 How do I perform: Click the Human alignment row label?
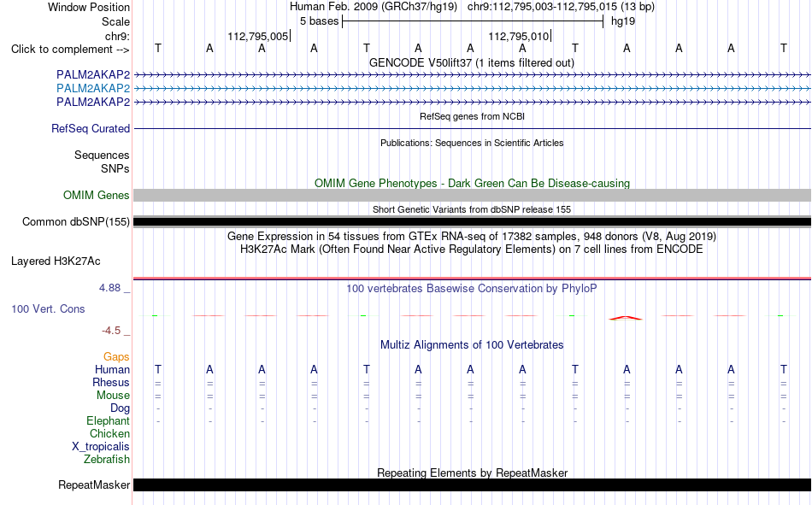click(112, 369)
